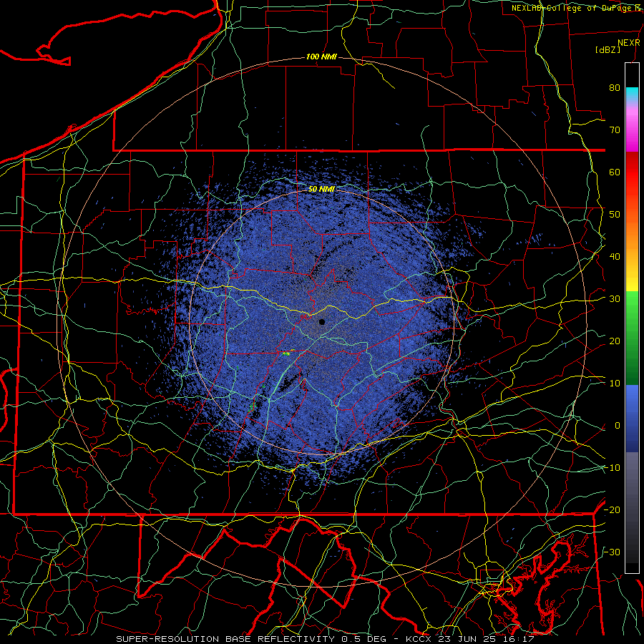Click the 50 dBZ legend value
644x644 pixels.
(615, 215)
